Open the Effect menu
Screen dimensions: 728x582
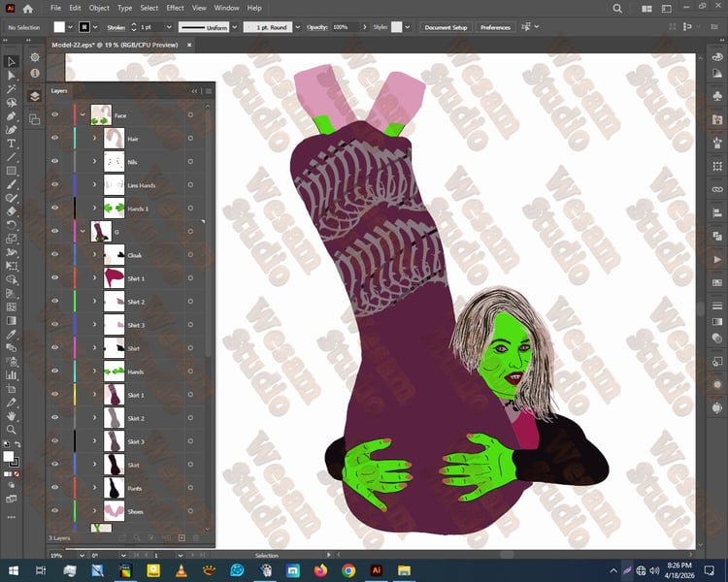point(175,8)
